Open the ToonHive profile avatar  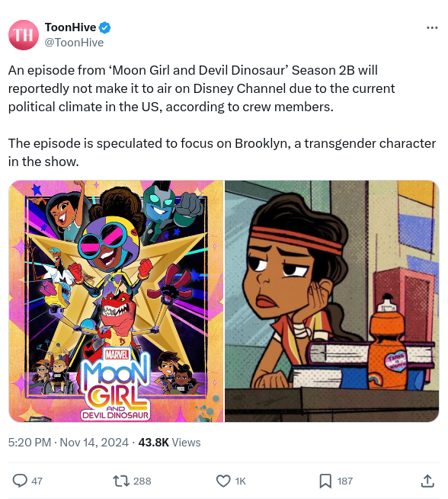[x=23, y=35]
